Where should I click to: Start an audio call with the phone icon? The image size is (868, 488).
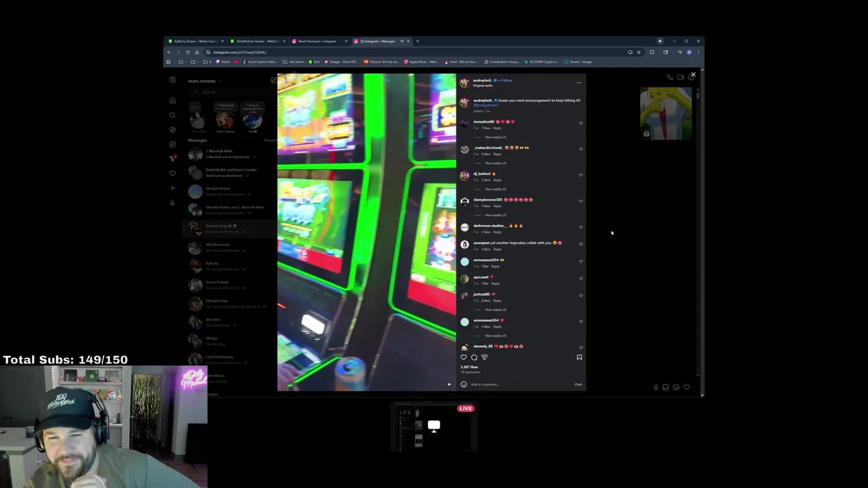[670, 77]
